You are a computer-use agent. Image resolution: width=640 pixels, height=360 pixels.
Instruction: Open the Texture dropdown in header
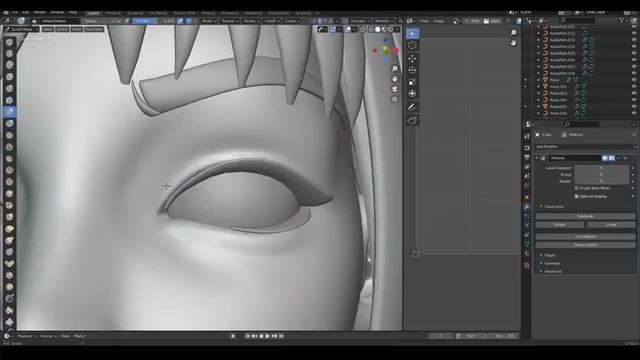pos(230,21)
